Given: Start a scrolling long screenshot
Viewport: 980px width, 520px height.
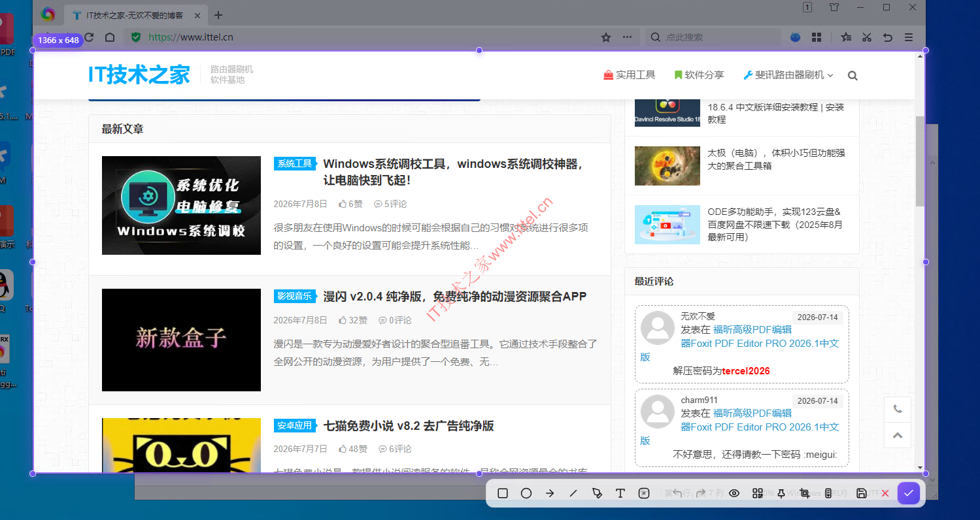Looking at the screenshot, I should pyautogui.click(x=828, y=493).
